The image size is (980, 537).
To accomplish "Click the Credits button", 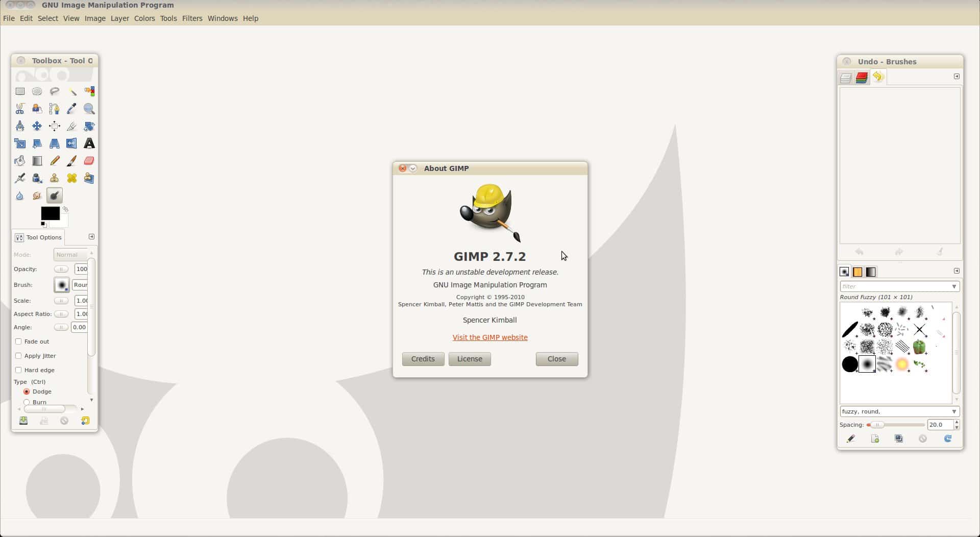I will [423, 359].
